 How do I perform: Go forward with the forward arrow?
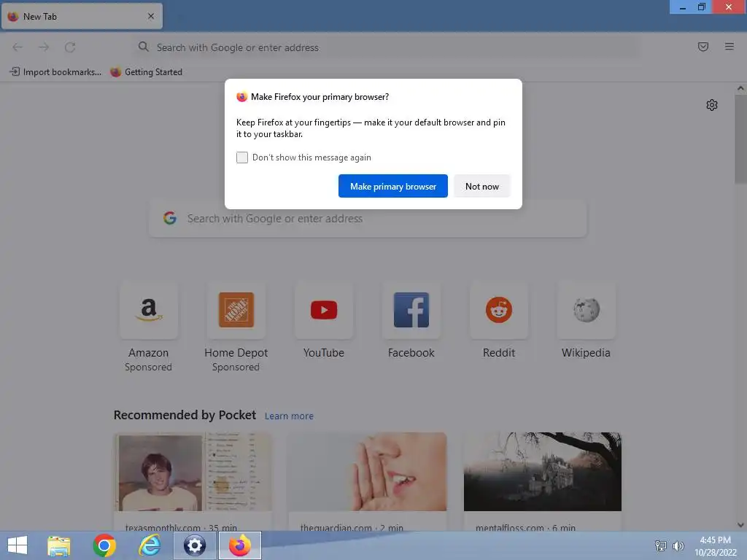pyautogui.click(x=44, y=47)
